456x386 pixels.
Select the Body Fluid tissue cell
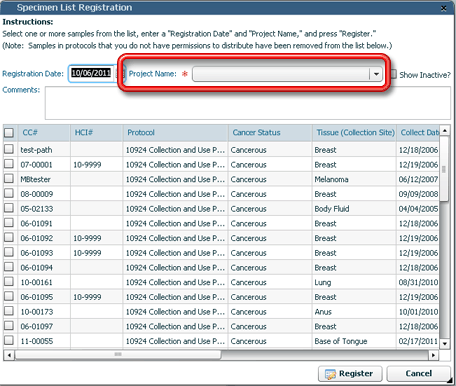(354, 209)
